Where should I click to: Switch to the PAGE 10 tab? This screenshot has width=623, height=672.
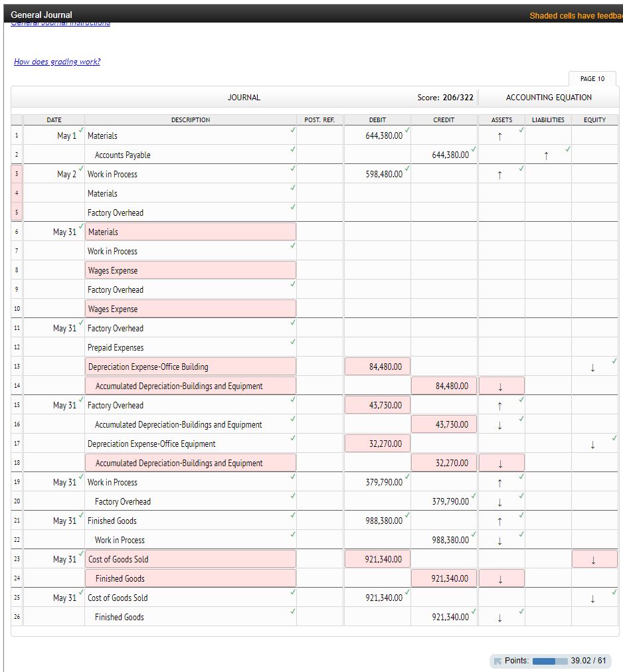[592, 78]
